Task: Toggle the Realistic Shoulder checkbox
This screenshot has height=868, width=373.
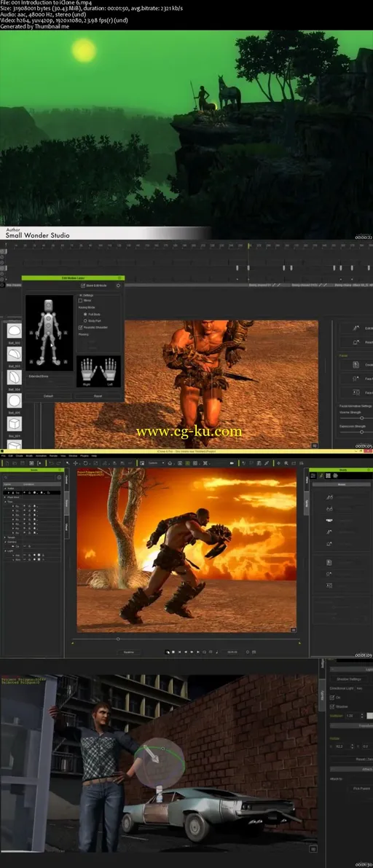Action: [x=81, y=328]
